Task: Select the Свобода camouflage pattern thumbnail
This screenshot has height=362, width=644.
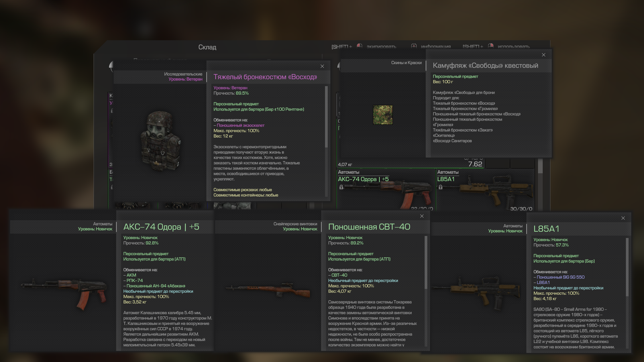Action: pyautogui.click(x=383, y=115)
